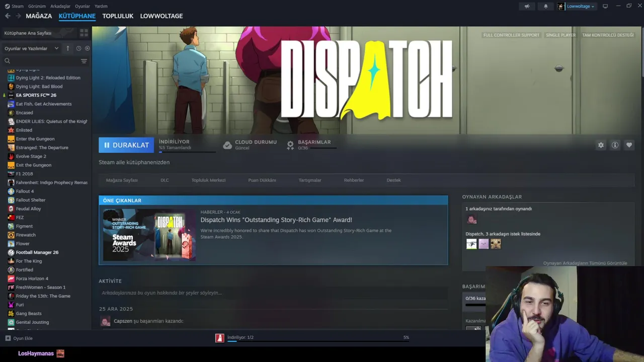The image size is (644, 362).
Task: Add Dispatch to favorites heart icon
Action: coord(629,145)
